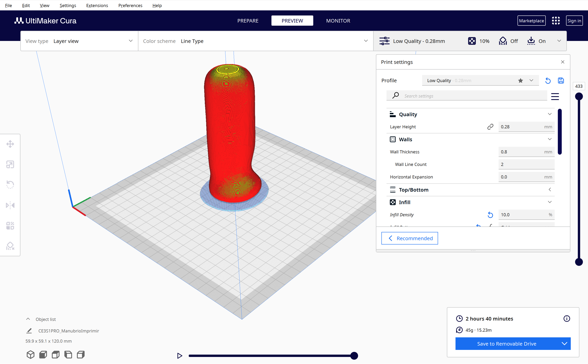Click the support Off icon
This screenshot has height=364, width=588.
[503, 41]
